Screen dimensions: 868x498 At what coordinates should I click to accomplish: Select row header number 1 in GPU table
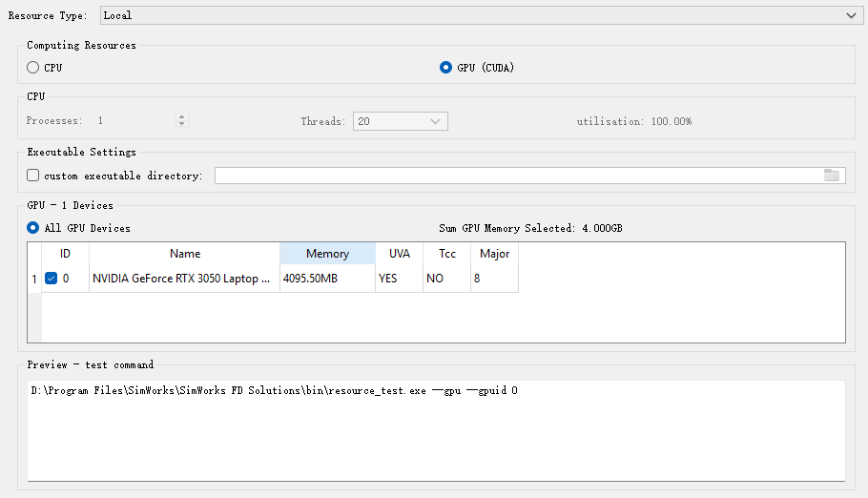pos(34,279)
